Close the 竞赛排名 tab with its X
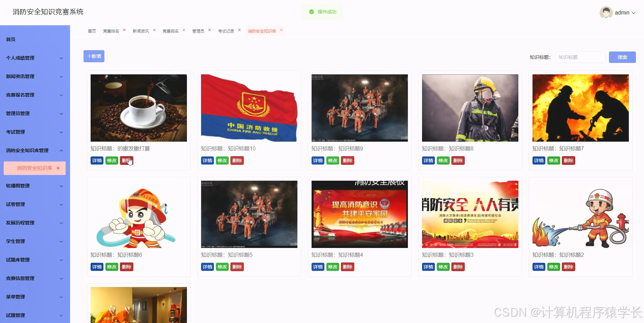 124,30
